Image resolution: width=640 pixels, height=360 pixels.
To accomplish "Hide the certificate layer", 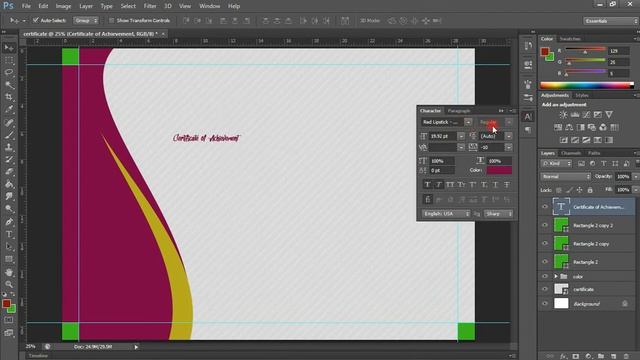I will 544,289.
